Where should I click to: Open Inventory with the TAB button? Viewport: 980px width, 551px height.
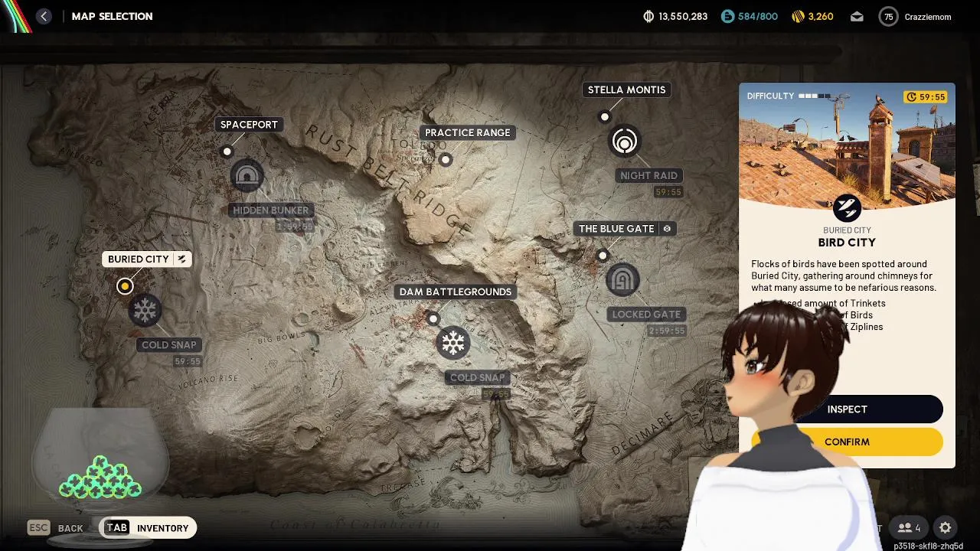point(148,528)
